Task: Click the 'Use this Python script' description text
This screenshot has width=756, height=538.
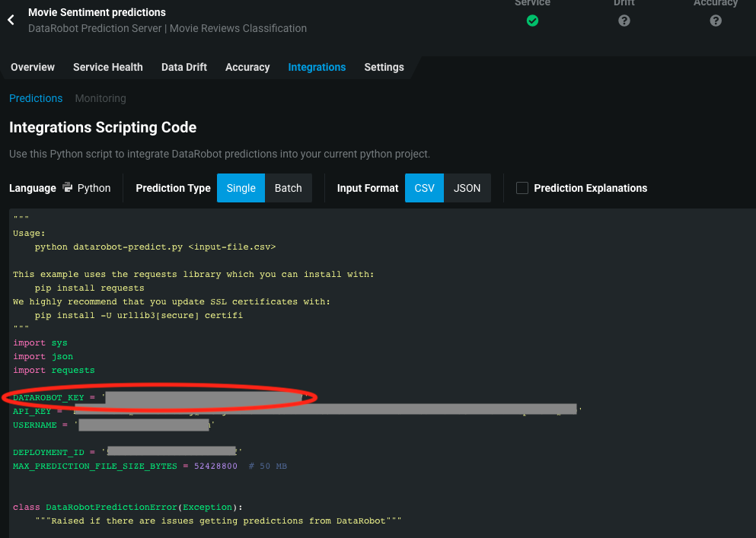Action: 219,154
